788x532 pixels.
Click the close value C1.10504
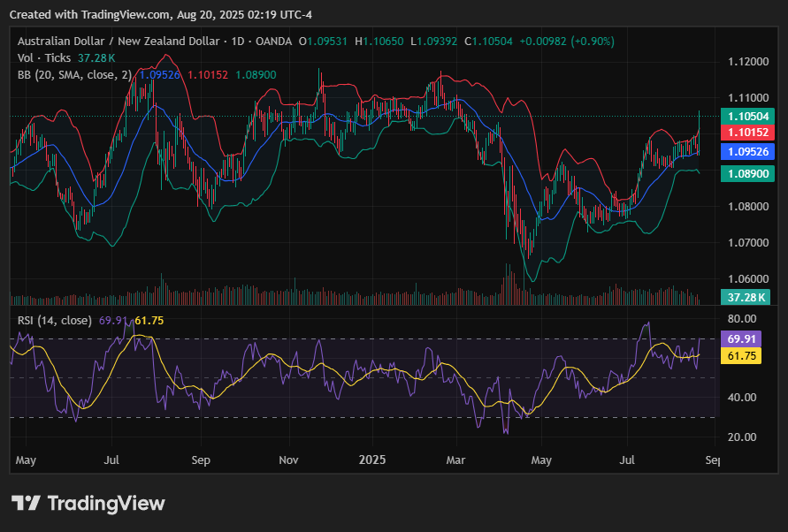tap(488, 42)
